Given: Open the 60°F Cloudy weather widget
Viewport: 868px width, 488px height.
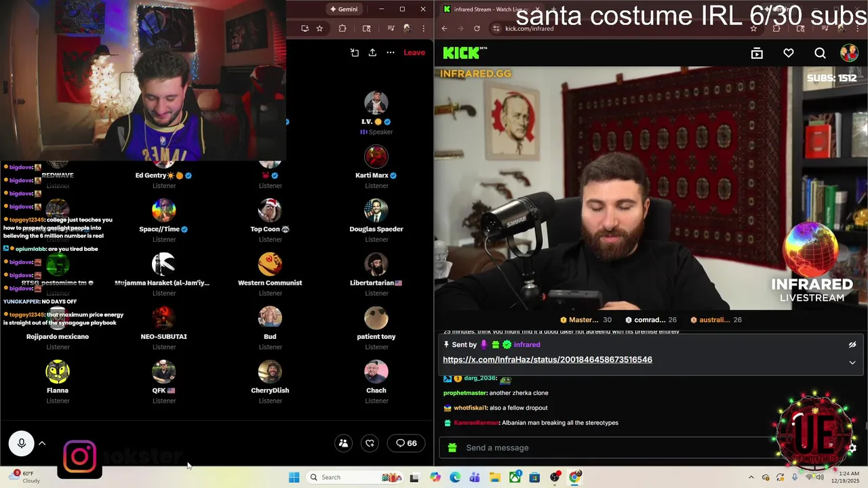Looking at the screenshot, I should (x=24, y=477).
